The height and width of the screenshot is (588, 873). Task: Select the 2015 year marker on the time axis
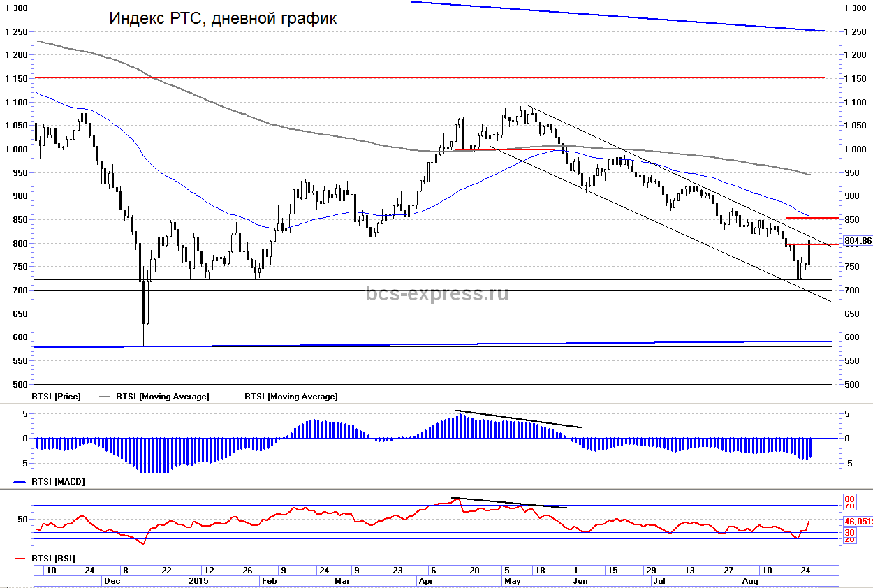(199, 580)
